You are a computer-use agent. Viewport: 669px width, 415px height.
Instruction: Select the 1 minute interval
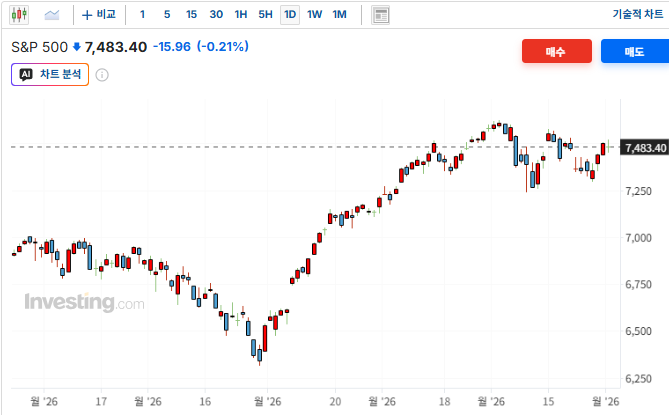143,15
